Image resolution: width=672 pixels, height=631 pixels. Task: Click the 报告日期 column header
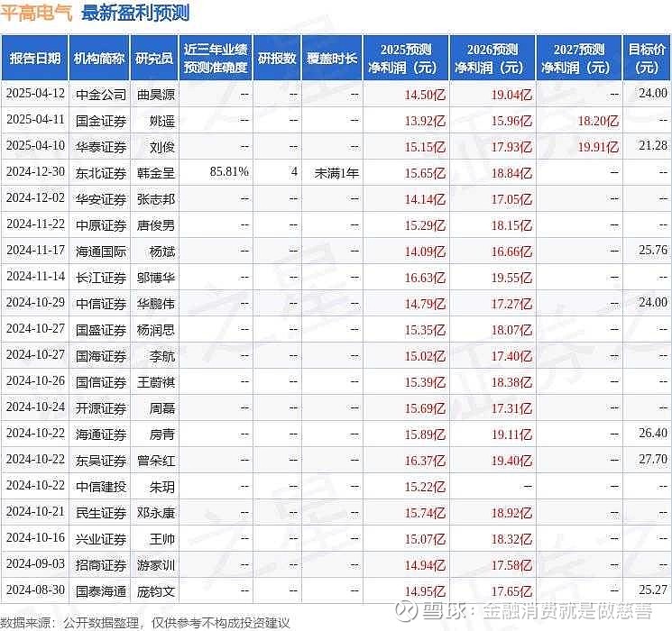click(x=34, y=59)
